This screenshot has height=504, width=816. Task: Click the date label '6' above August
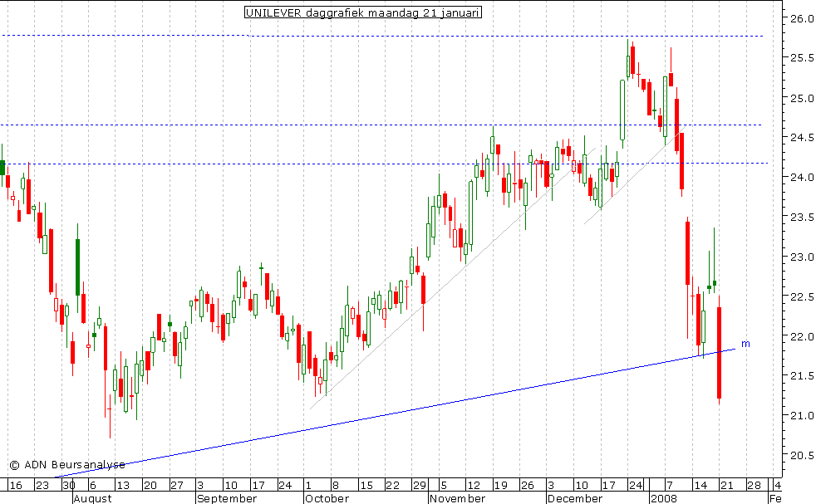click(93, 485)
